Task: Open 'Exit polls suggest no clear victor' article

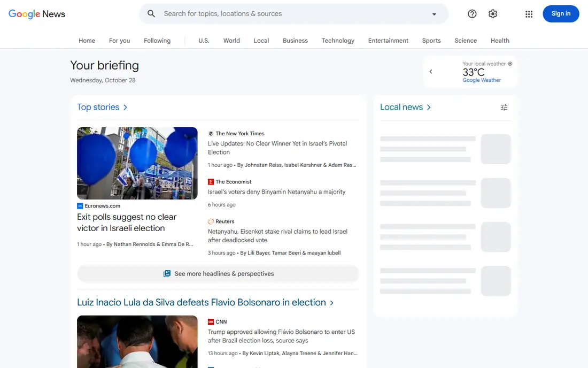Action: [x=127, y=223]
